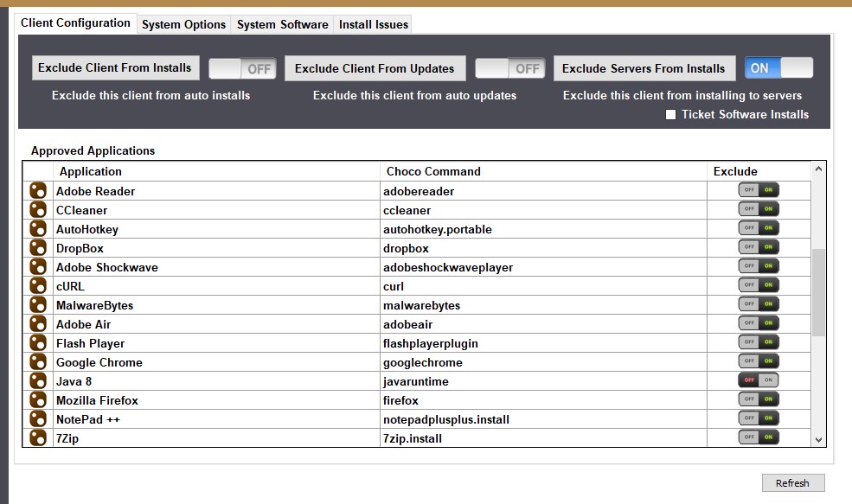Toggle Exclude switch for Adobe Shockwave
Viewport: 852px width, 504px height.
pos(759,266)
